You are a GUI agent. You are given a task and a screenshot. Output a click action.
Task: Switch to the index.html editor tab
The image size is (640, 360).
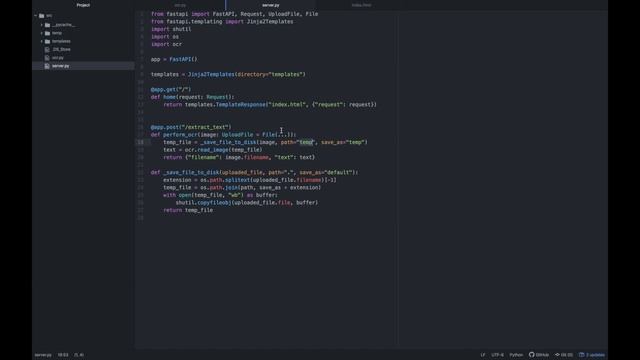click(361, 5)
